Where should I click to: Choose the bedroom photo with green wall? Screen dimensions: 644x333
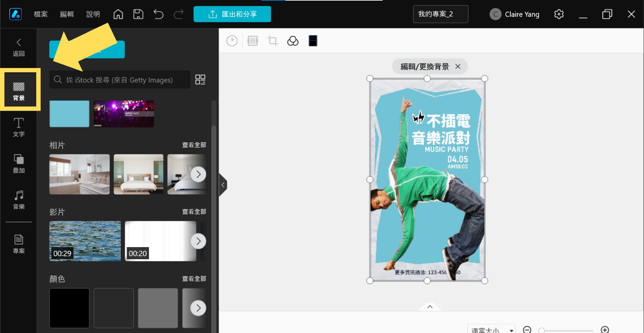pyautogui.click(x=138, y=174)
